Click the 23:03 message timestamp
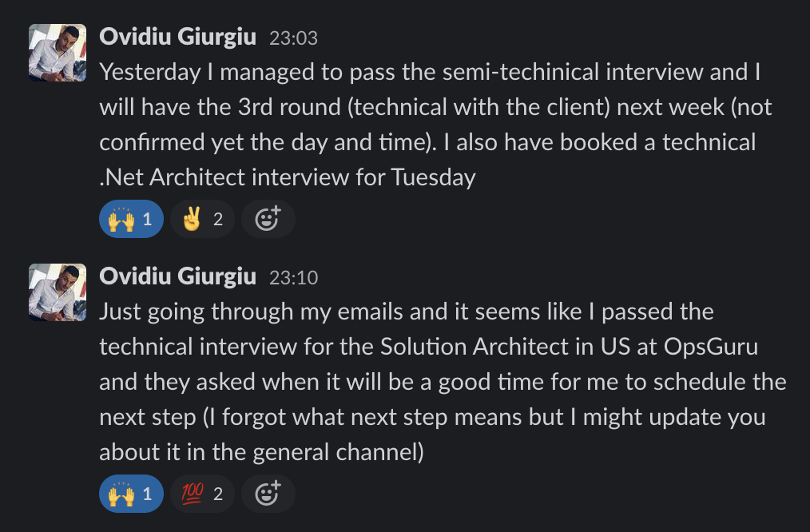The width and height of the screenshot is (810, 532). click(293, 38)
